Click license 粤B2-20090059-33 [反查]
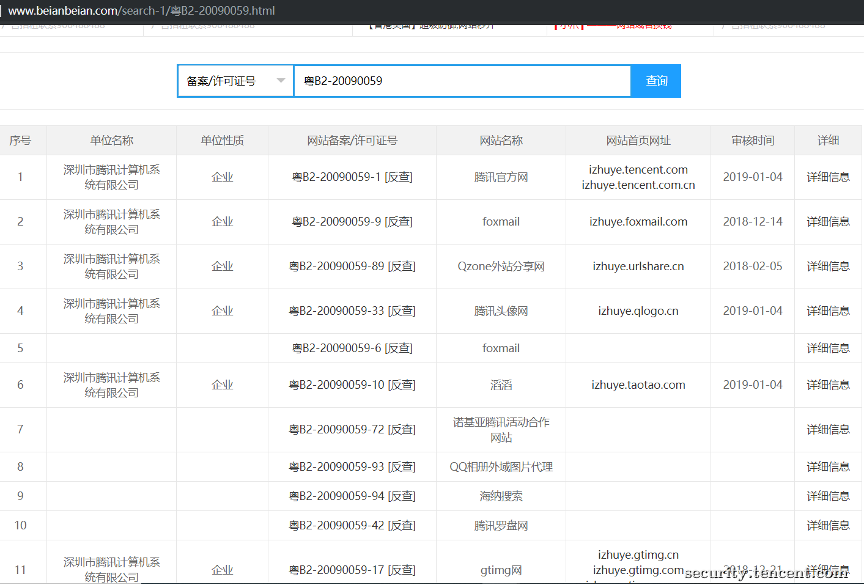Screen dimensions: 864x584 click(352, 311)
